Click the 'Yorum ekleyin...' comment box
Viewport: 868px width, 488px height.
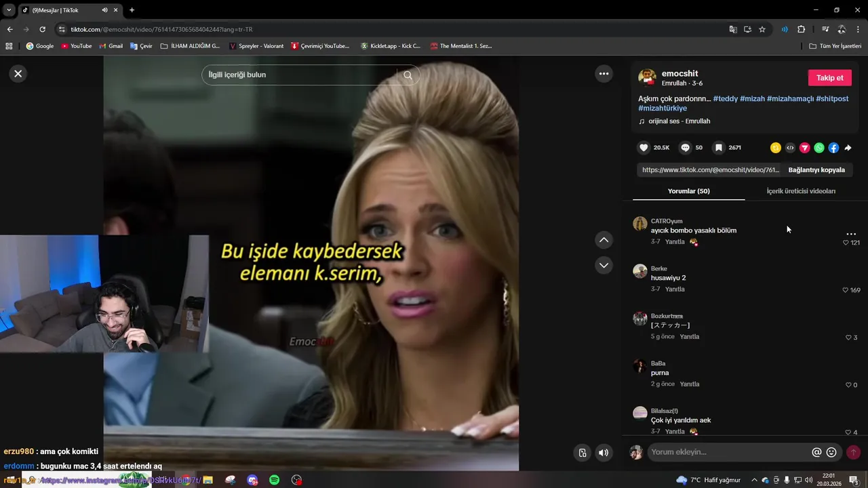point(729,452)
